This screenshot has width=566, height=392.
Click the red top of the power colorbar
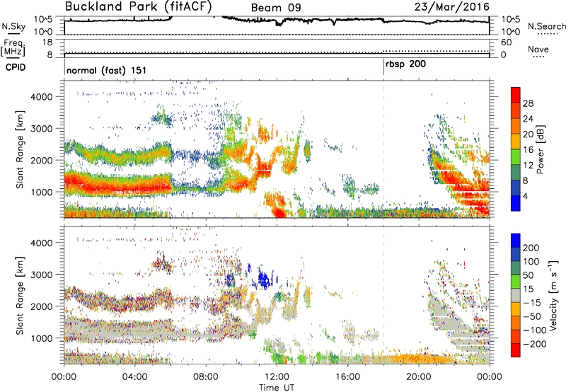click(x=516, y=95)
